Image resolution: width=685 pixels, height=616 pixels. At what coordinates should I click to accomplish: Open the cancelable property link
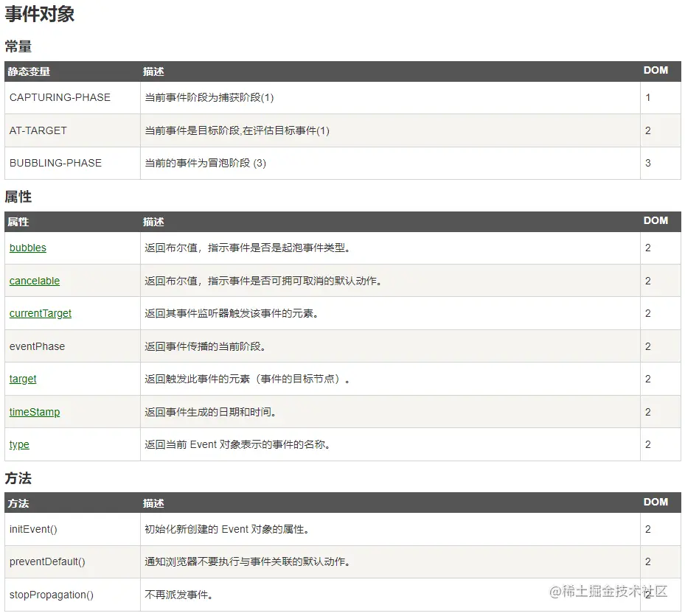click(x=35, y=281)
